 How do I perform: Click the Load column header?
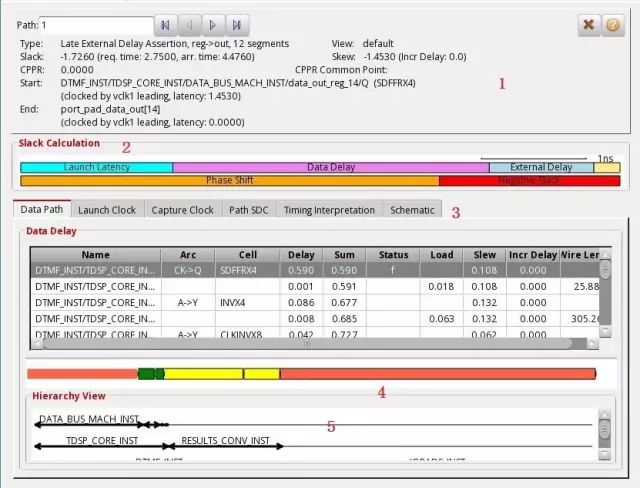click(x=442, y=255)
